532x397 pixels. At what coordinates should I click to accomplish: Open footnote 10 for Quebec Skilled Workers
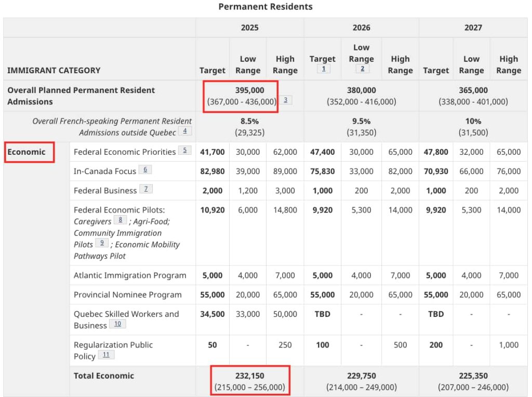coord(117,324)
